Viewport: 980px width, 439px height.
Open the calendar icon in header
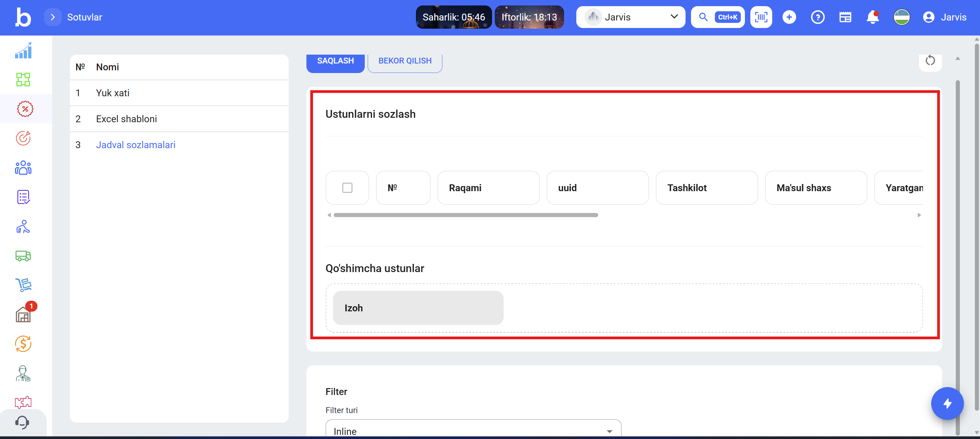pyautogui.click(x=845, y=17)
